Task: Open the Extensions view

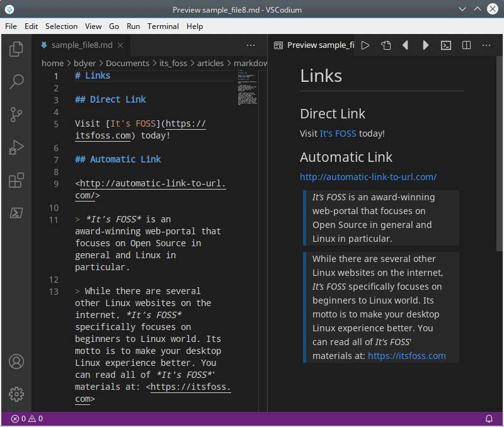Action: coord(16,180)
